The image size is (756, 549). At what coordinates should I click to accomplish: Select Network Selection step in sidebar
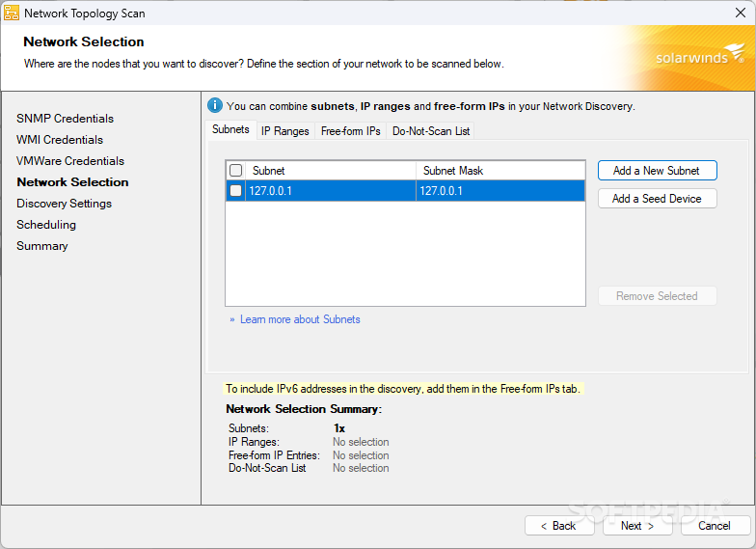click(73, 181)
